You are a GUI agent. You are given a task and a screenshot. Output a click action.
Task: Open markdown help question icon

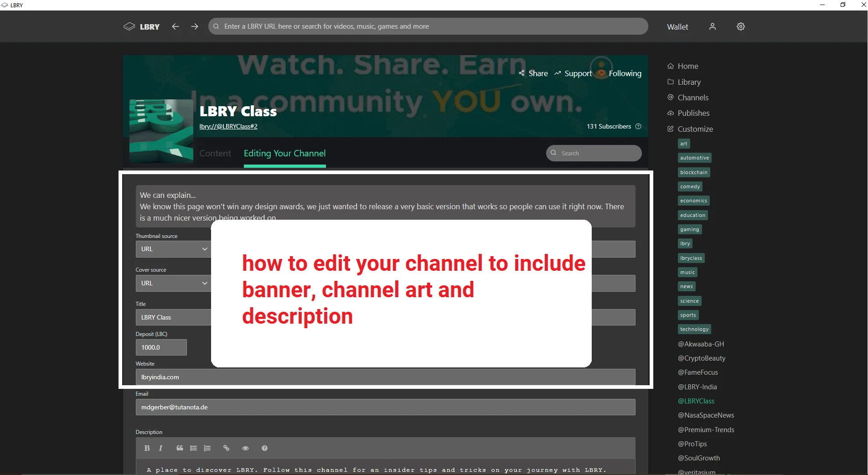point(264,448)
